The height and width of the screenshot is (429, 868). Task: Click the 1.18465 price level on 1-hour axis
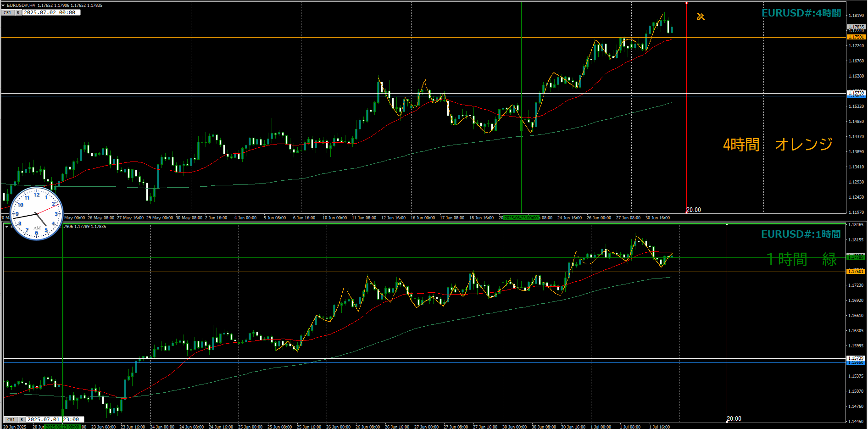tap(856, 224)
